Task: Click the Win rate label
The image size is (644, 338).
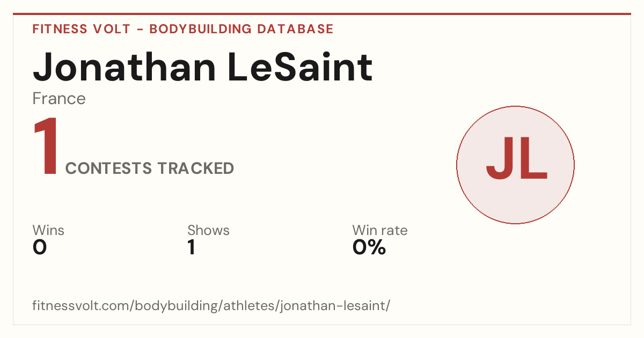Action: point(380,230)
